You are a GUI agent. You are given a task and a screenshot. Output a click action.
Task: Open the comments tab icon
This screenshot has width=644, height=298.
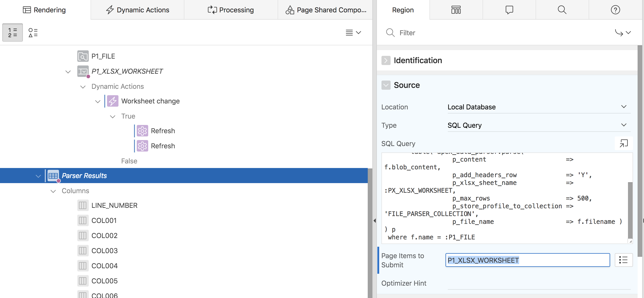click(509, 10)
